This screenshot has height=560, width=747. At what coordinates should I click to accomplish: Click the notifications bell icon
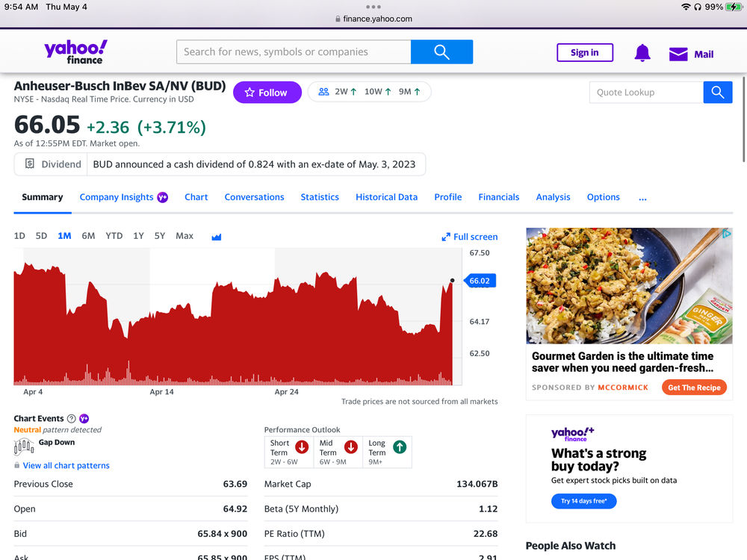click(642, 53)
